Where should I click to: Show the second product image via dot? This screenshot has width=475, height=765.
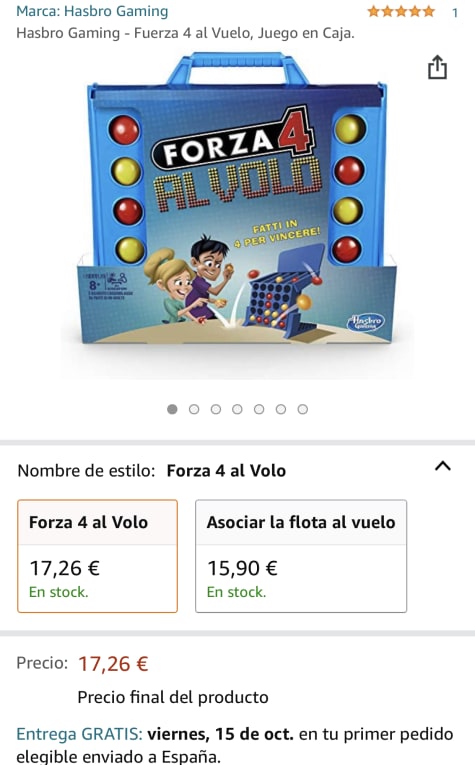click(x=194, y=409)
